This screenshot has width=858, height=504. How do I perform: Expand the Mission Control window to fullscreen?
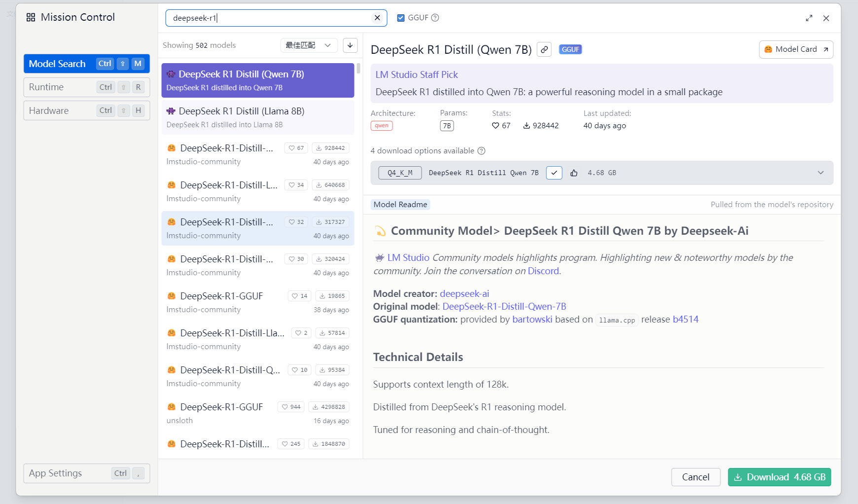point(809,18)
